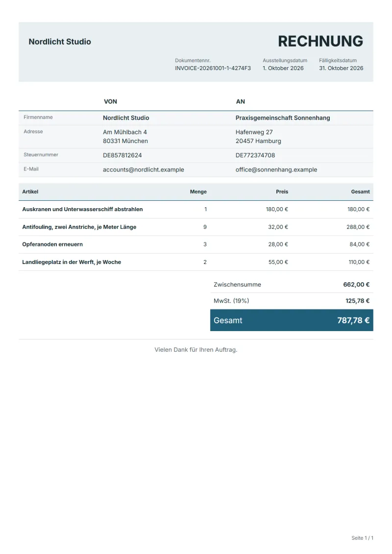This screenshot has width=392, height=554.
Task: Click the Ausstellungsdatum label
Action: click(285, 60)
